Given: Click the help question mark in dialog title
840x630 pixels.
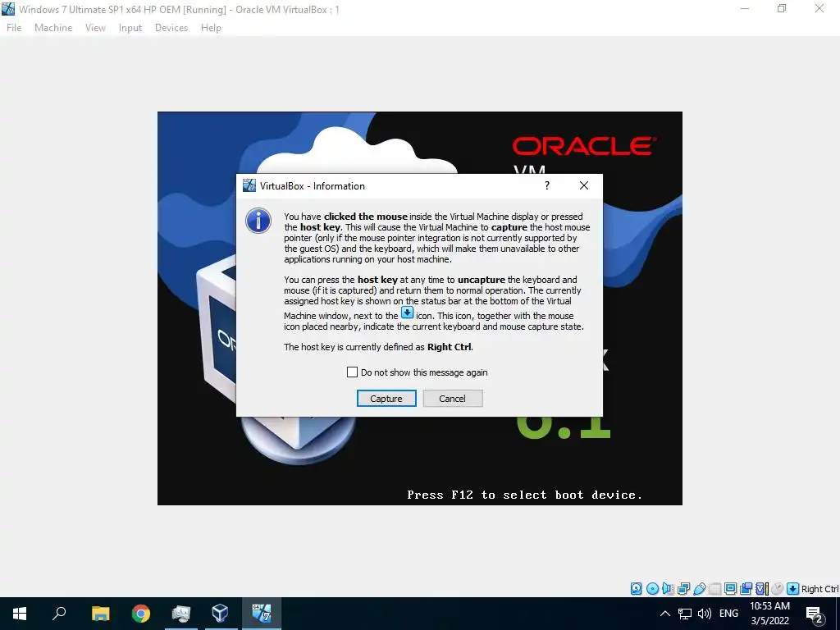Looking at the screenshot, I should tap(547, 185).
